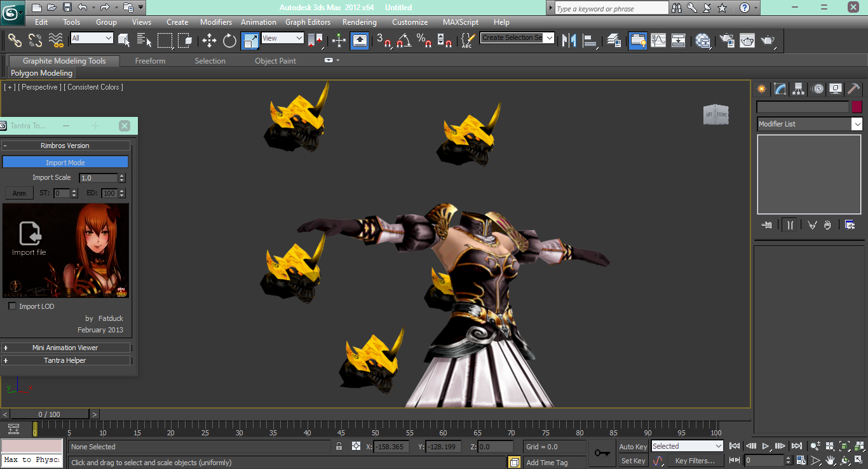The width and height of the screenshot is (868, 469).
Task: Activate the Select Object tool
Action: [x=124, y=40]
